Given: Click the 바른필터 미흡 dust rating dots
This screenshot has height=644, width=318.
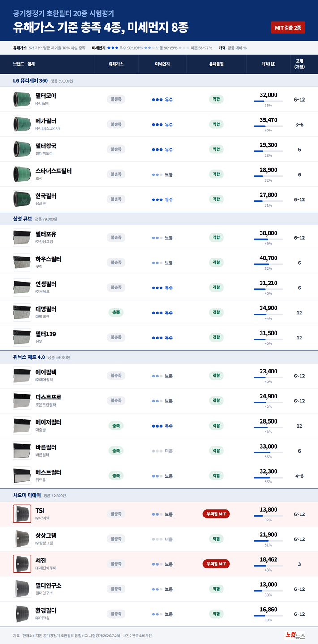Looking at the screenshot, I should [157, 451].
